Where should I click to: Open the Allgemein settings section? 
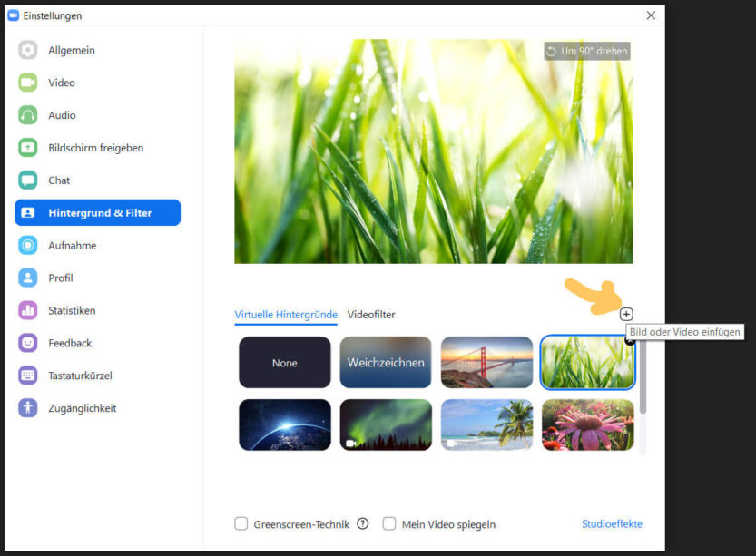pos(71,50)
